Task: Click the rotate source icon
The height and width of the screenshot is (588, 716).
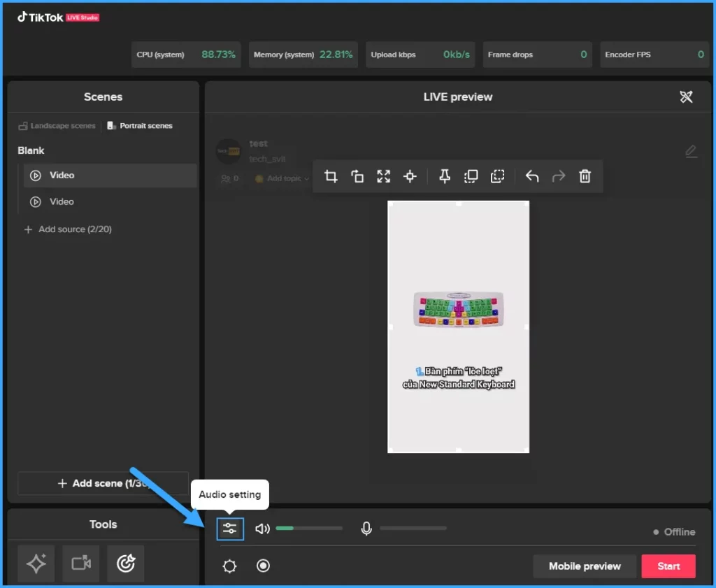Action: coord(357,177)
